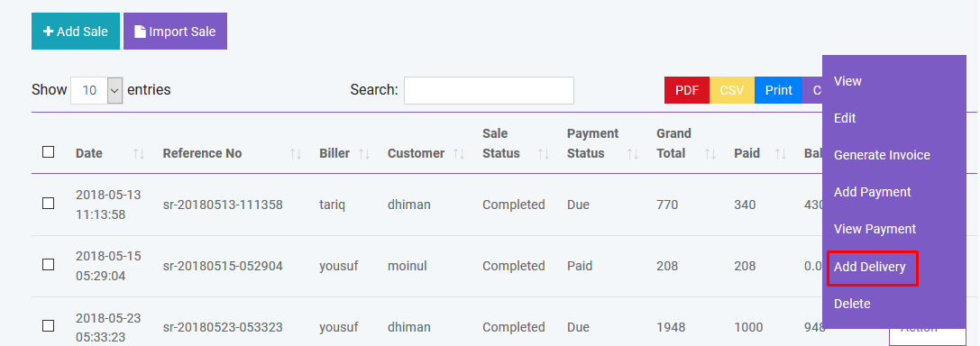Screen dimensions: 980x346
Task: Tick the select-all checkbox in table header
Action: point(48,151)
